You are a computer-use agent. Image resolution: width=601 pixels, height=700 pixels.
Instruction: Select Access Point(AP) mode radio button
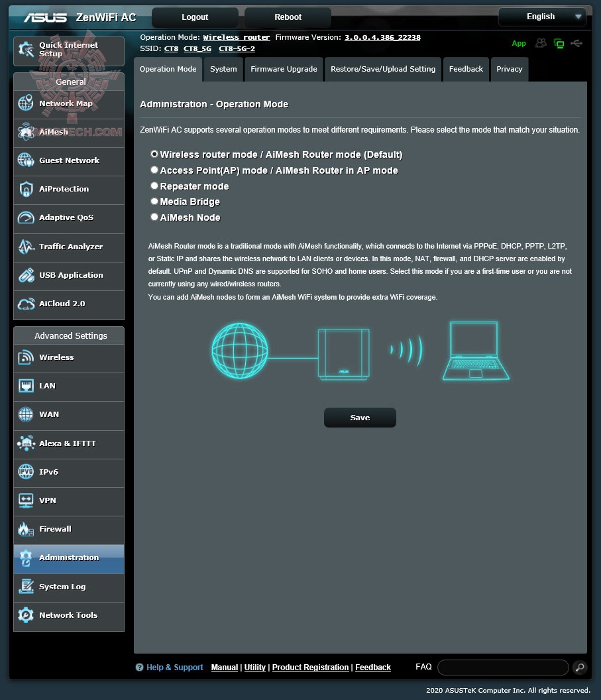coord(154,170)
